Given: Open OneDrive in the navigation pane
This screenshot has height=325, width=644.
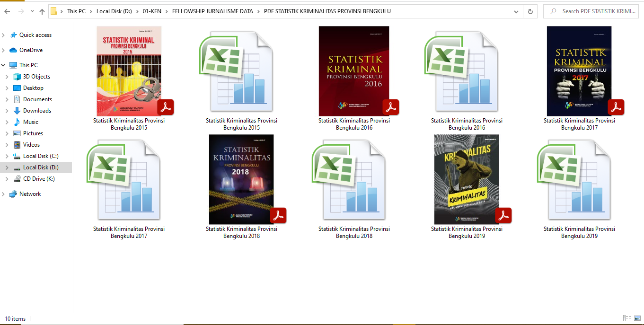Looking at the screenshot, I should click(31, 50).
